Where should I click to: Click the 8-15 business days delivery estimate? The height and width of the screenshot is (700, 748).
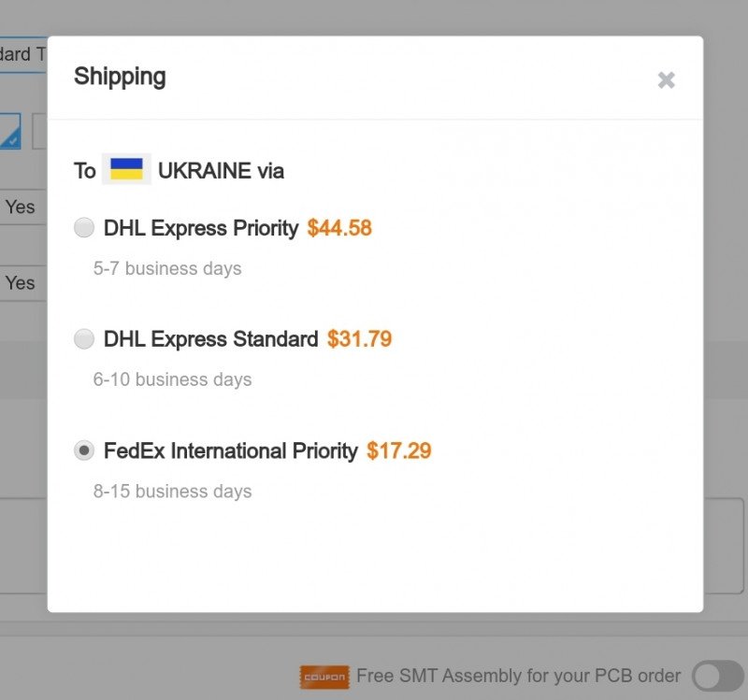coord(172,492)
